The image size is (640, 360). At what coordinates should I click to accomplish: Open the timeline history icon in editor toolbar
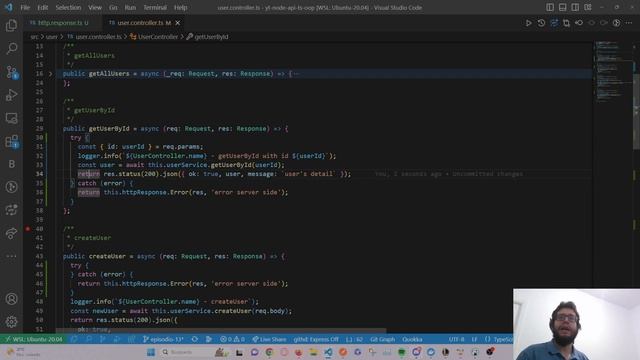(541, 23)
